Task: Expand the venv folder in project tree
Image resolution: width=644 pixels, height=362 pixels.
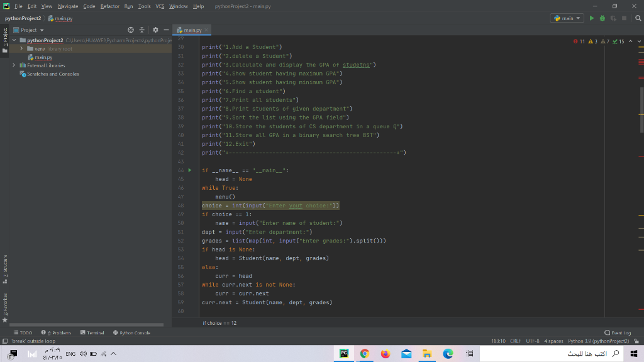Action: (x=22, y=48)
